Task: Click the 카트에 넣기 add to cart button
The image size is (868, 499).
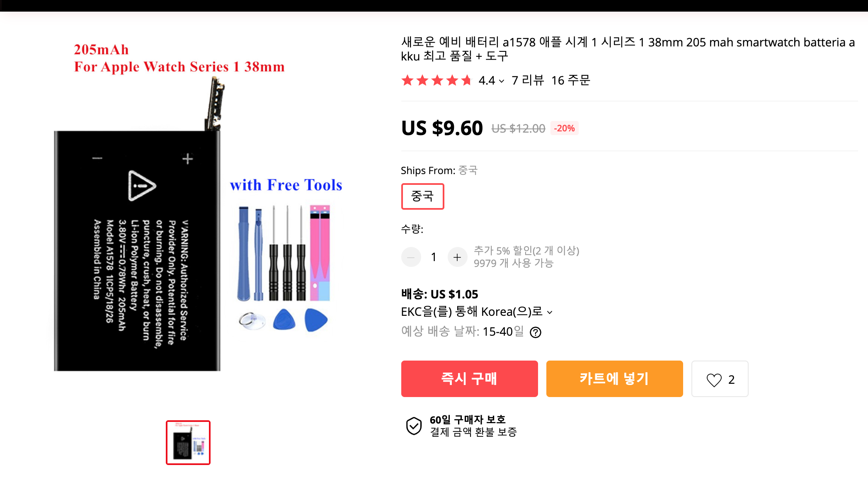Action: coord(614,379)
